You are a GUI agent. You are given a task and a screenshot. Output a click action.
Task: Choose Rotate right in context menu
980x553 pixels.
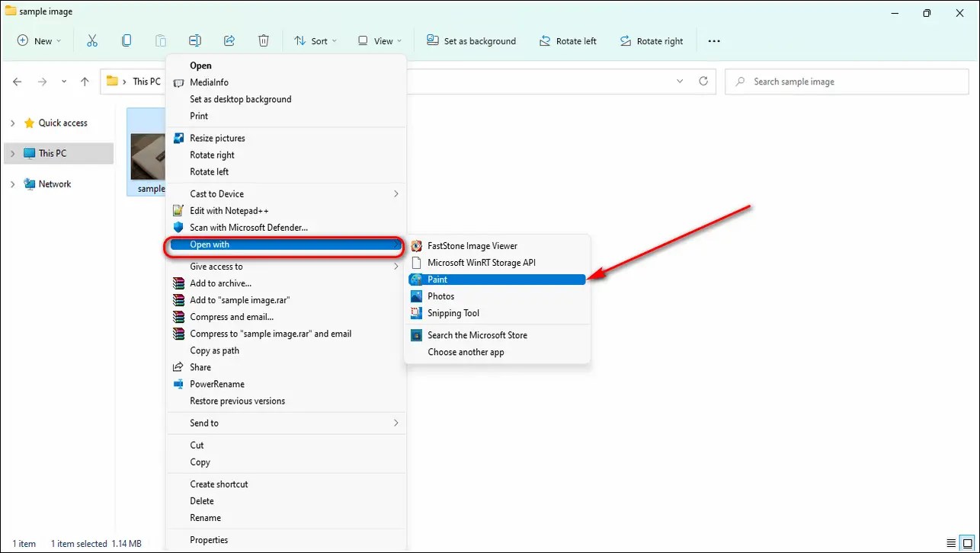285,155
